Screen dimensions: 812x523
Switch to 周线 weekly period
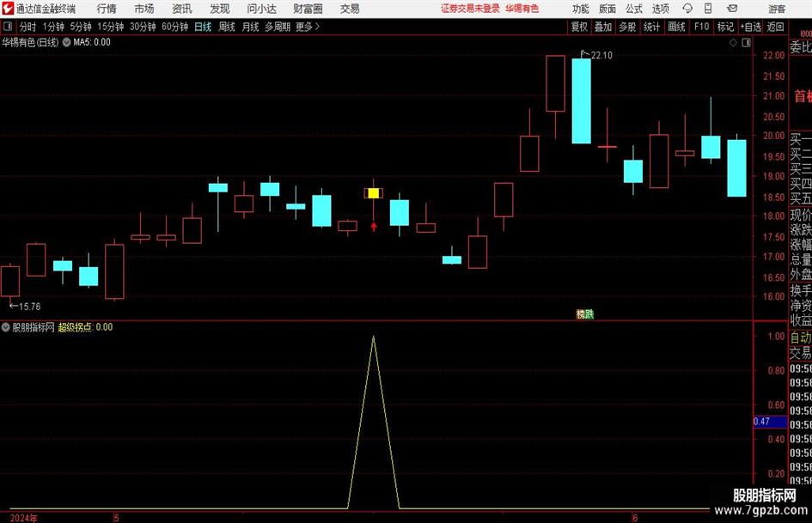point(227,27)
